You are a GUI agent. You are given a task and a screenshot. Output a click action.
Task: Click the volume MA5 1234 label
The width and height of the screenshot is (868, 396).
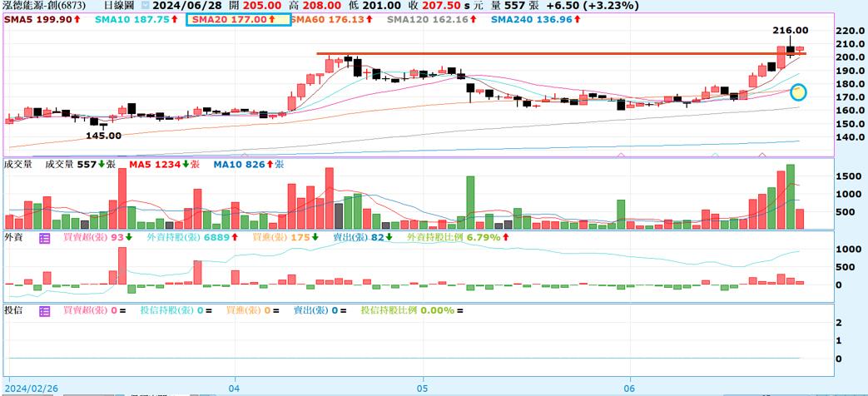165,164
